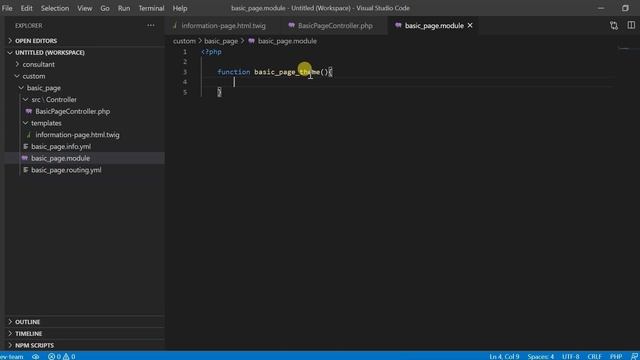
Task: Open the Go menu
Action: click(105, 8)
